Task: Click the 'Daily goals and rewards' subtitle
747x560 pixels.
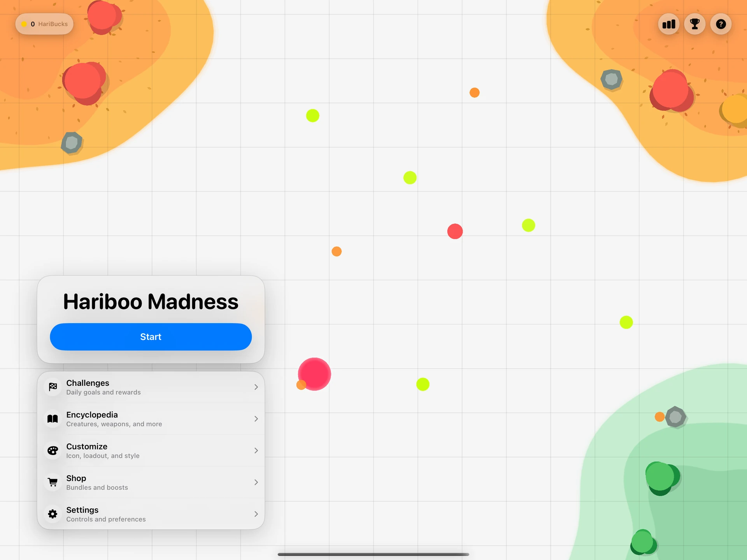Action: (x=103, y=392)
